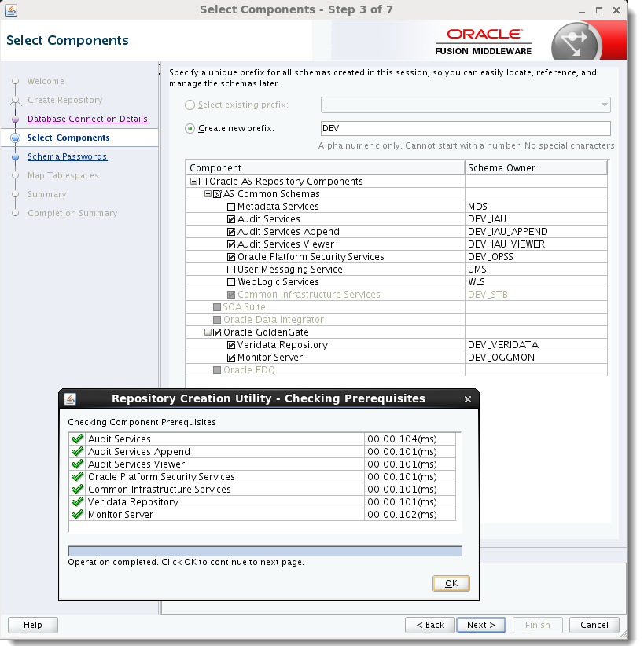Select DEV_OGGMON schema owner cell
Image resolution: width=644 pixels, height=646 pixels.
(536, 358)
